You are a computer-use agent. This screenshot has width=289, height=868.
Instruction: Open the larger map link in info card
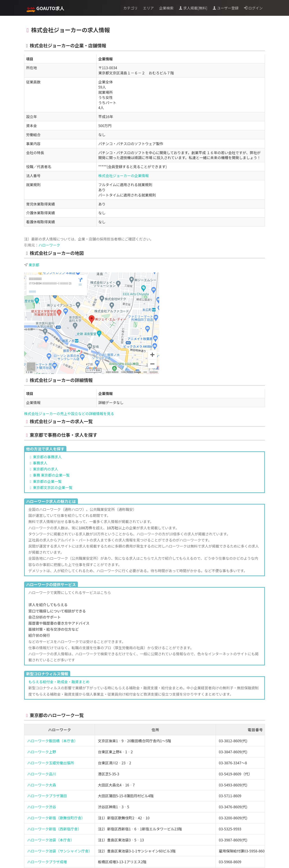tap(32, 291)
